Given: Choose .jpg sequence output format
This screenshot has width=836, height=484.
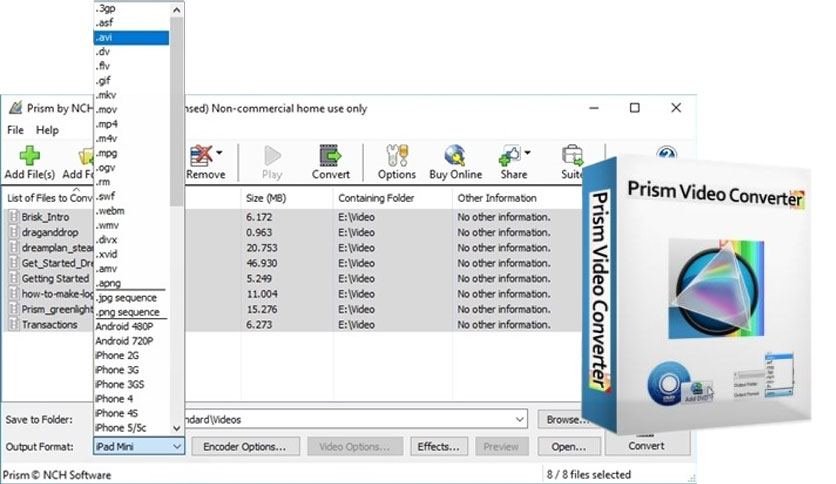Looking at the screenshot, I should (132, 297).
